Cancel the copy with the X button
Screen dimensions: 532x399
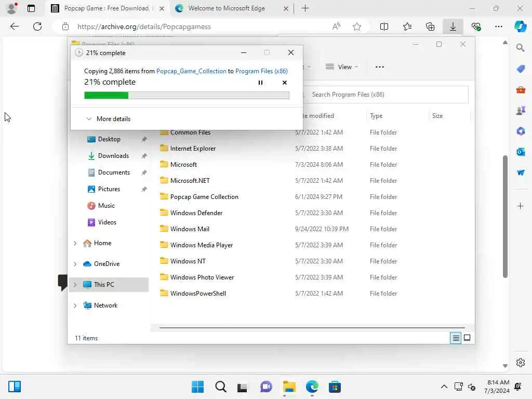tap(284, 83)
